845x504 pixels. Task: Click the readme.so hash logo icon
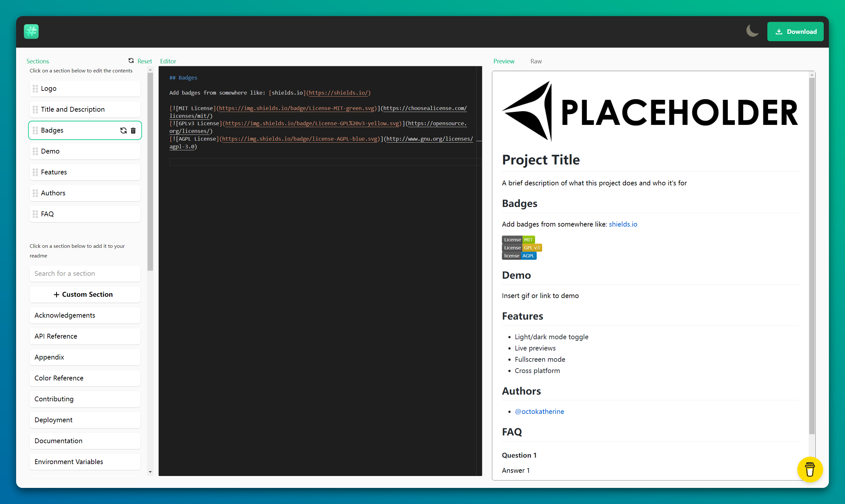click(x=31, y=32)
